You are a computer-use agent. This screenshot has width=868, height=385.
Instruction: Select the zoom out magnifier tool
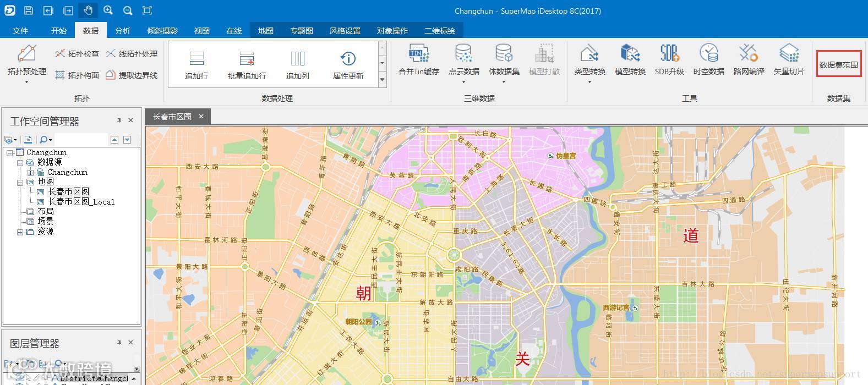point(128,10)
